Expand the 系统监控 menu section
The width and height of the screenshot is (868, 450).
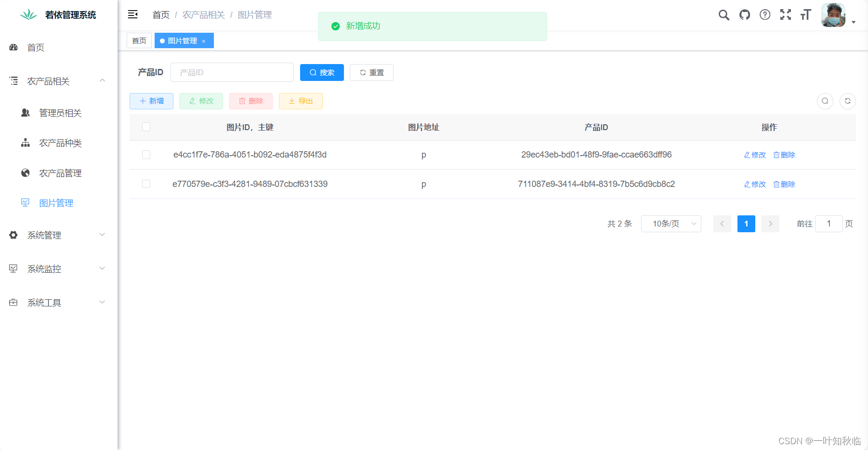tap(45, 269)
